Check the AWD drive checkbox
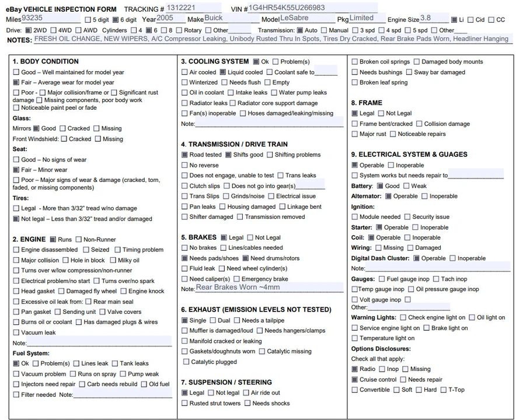Screen dimensions: 516x420 tap(78, 30)
